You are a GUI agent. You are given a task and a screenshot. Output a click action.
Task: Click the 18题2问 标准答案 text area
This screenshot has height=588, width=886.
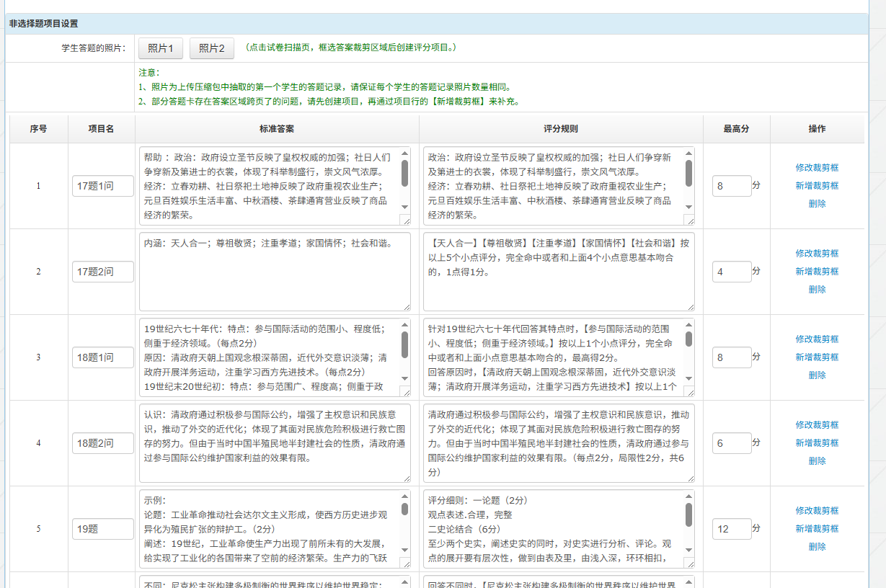pos(274,443)
